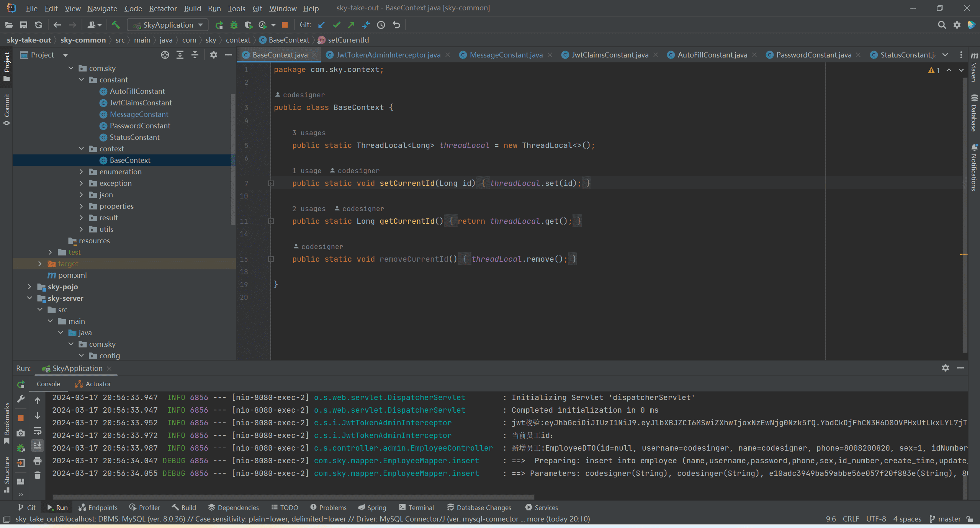Collapse the sky-server module
980x528 pixels.
[x=29, y=298]
